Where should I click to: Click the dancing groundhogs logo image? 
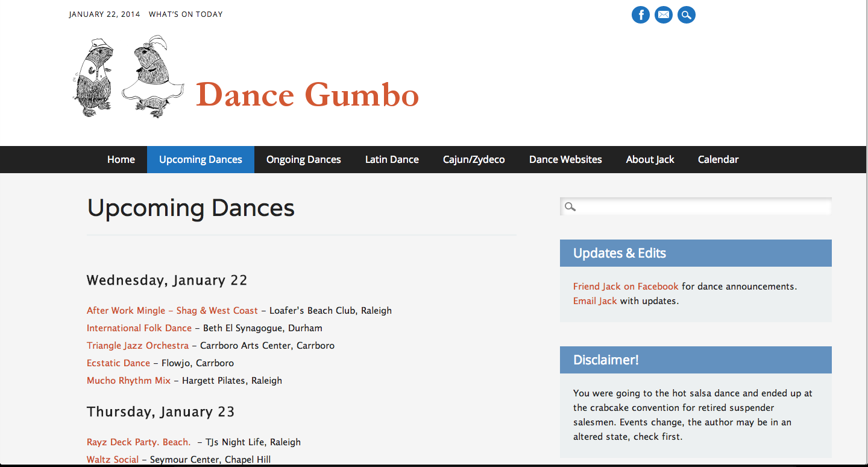[128, 77]
